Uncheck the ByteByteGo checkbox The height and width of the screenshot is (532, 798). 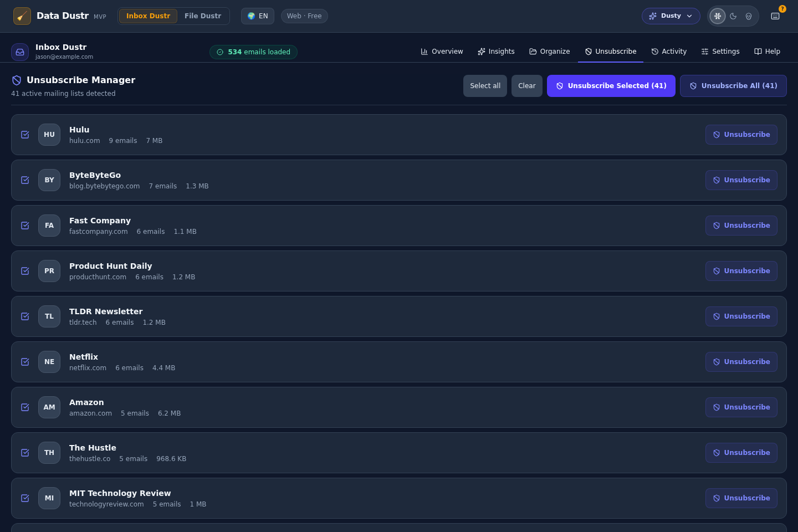pyautogui.click(x=25, y=180)
